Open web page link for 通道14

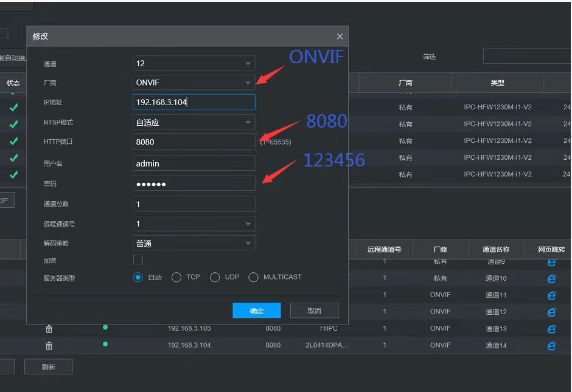551,346
